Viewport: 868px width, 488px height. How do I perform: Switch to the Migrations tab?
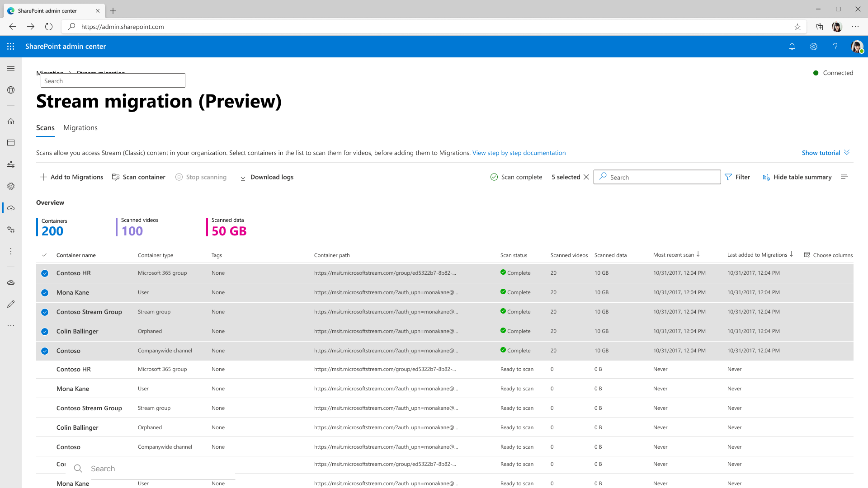(x=80, y=127)
